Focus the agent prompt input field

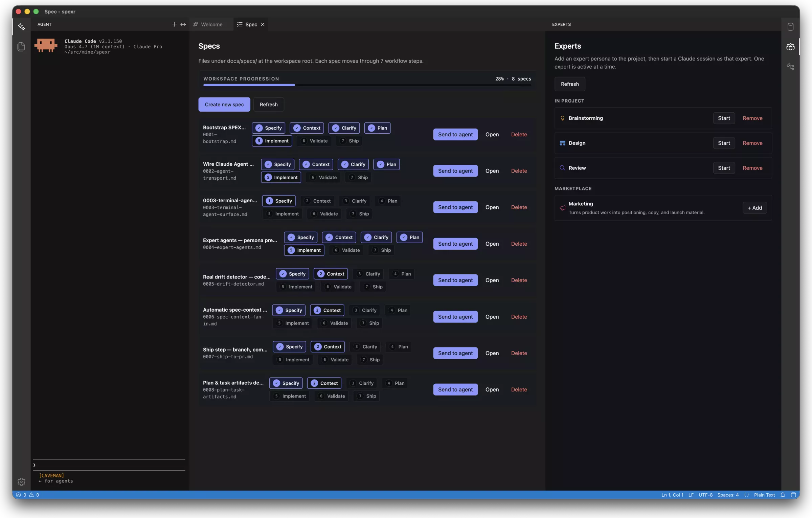[109, 465]
